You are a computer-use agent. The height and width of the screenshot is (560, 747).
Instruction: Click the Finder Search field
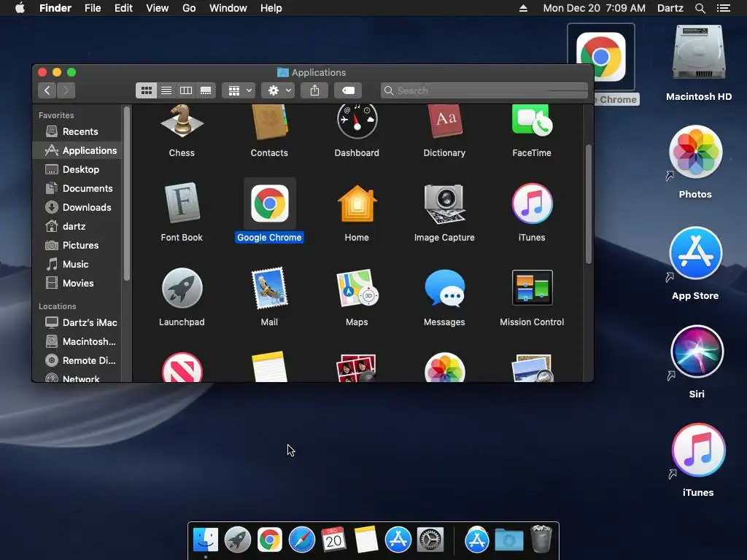[484, 90]
